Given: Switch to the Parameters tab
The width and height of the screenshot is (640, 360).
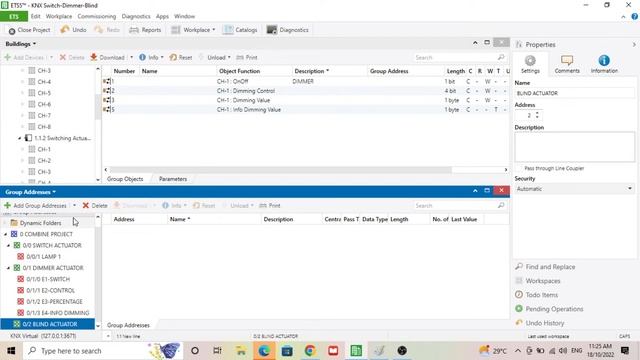Looking at the screenshot, I should click(x=173, y=179).
